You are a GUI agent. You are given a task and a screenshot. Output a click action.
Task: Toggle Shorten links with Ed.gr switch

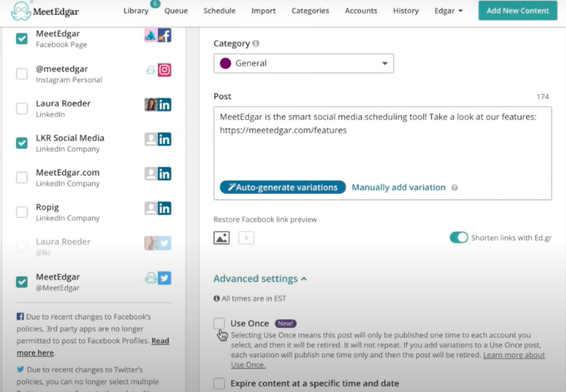coord(459,237)
